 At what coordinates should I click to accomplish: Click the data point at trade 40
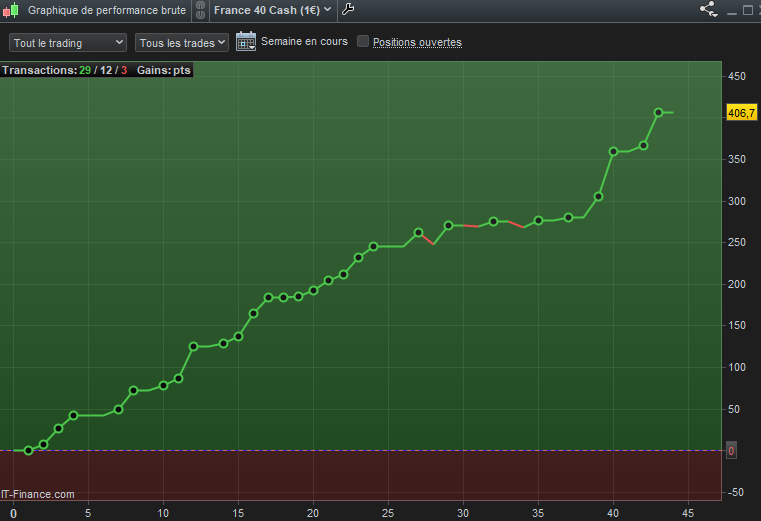[613, 151]
